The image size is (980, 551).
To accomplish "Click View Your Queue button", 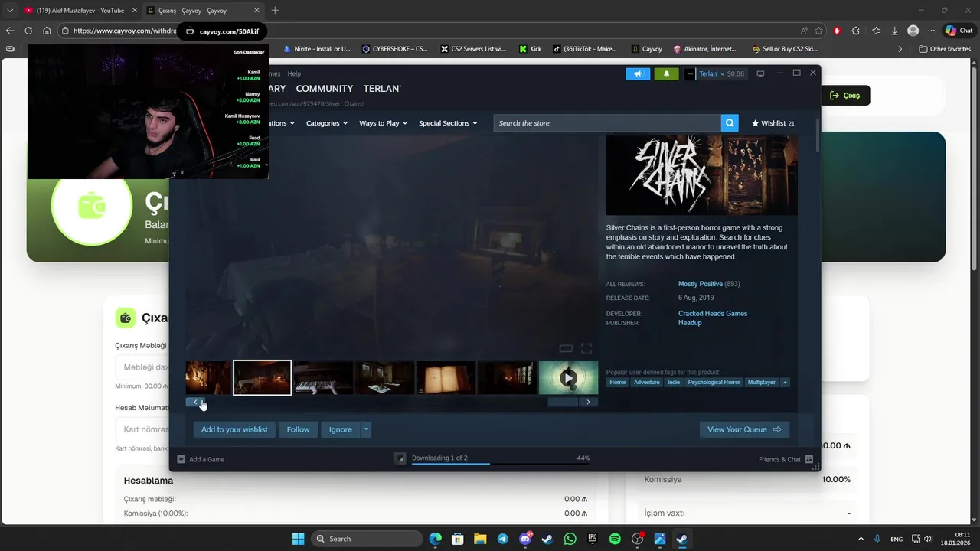I will (744, 429).
